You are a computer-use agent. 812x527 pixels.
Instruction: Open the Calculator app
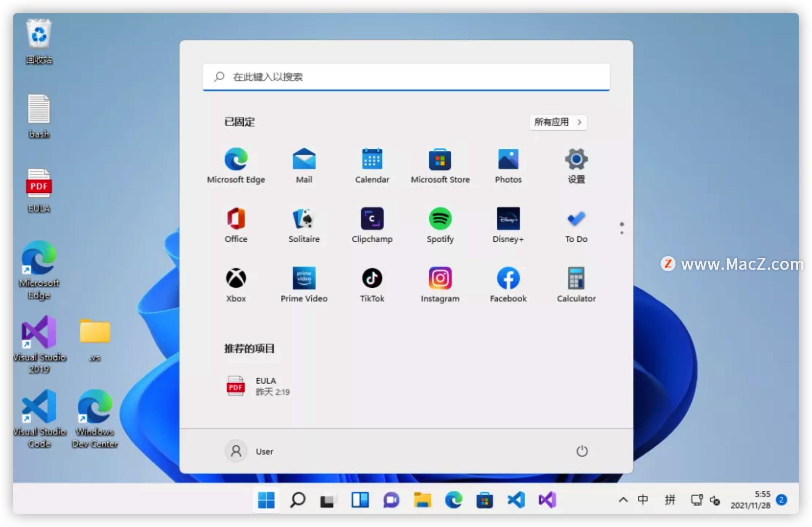click(576, 284)
